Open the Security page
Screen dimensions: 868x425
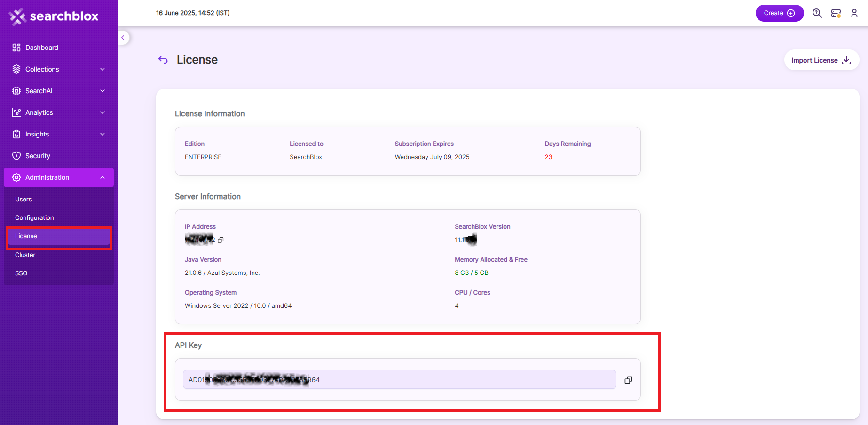pyautogui.click(x=58, y=156)
